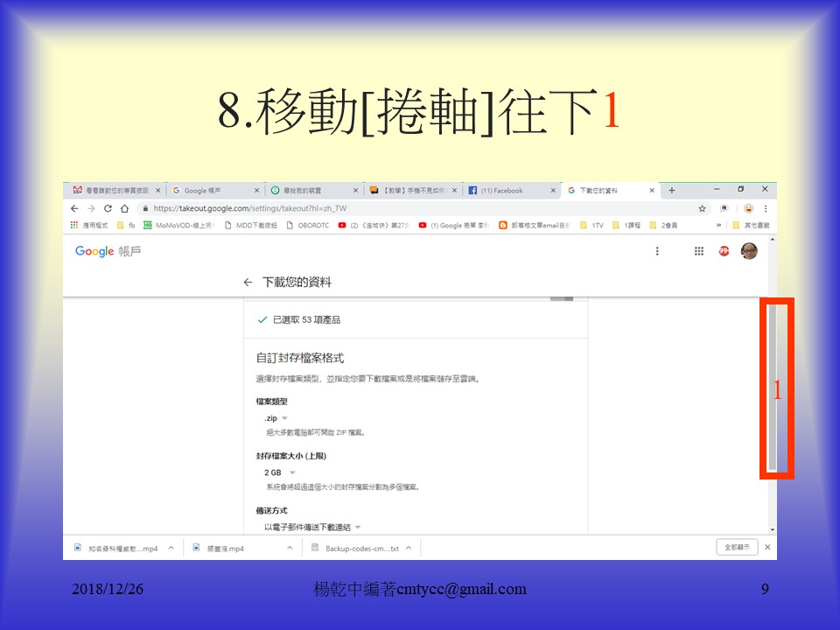Expand options for the first mp4 download
The height and width of the screenshot is (630, 840).
[171, 548]
